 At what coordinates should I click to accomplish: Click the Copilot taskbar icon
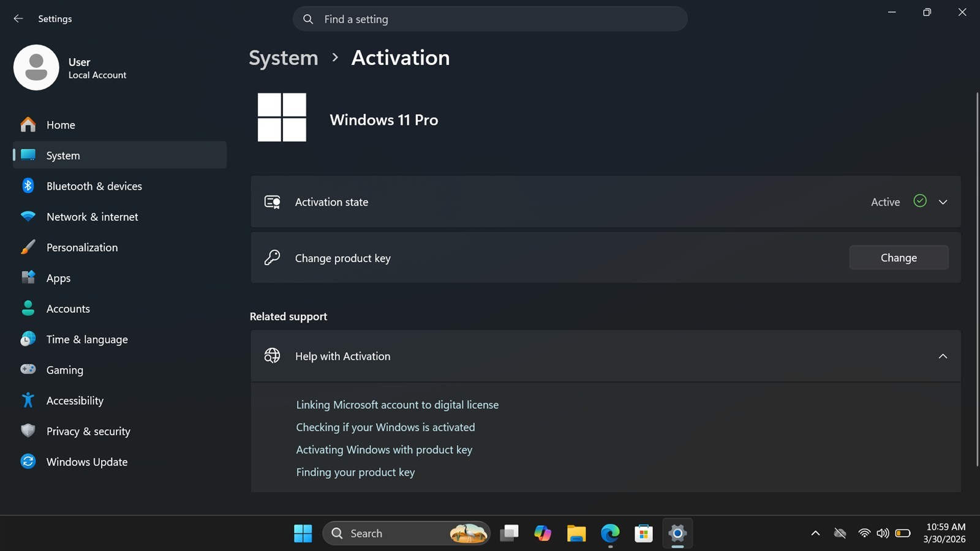(543, 533)
